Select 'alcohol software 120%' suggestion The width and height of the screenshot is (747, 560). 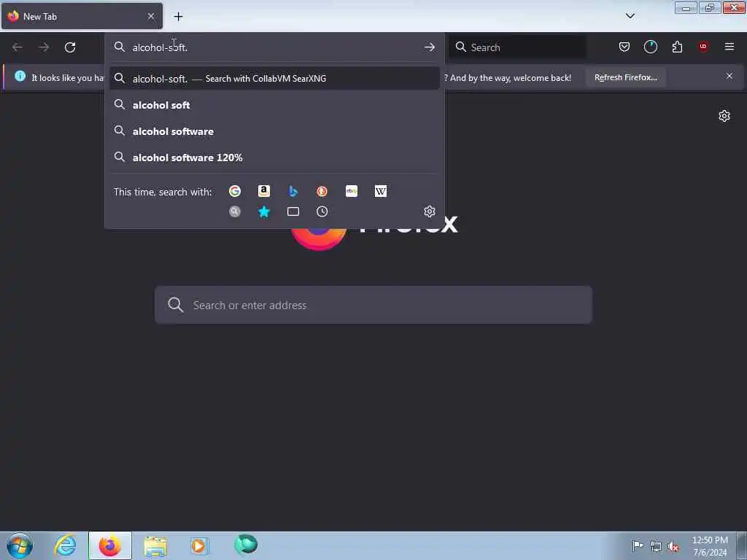click(274, 157)
